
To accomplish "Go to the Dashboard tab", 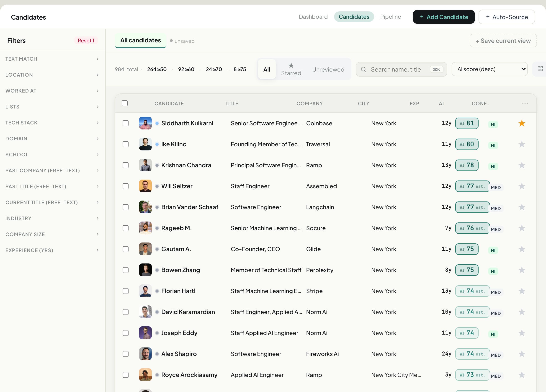I will point(313,17).
